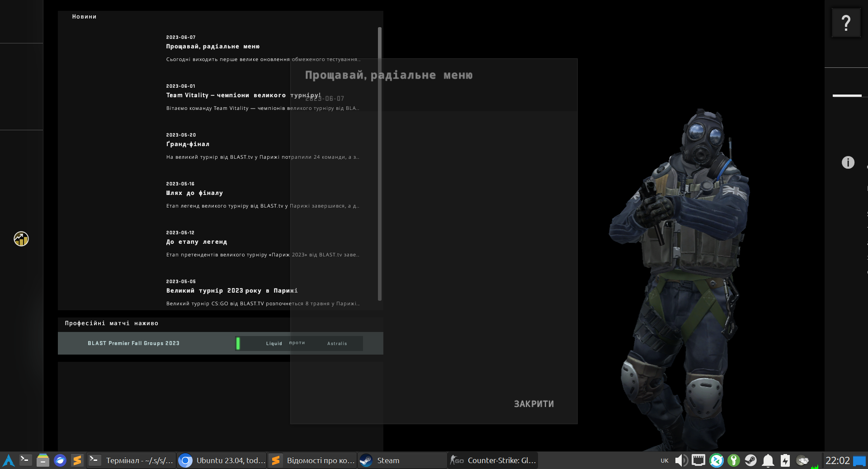Screen dimensions: 868x469
Task: Click the question mark help icon
Action: tap(846, 22)
